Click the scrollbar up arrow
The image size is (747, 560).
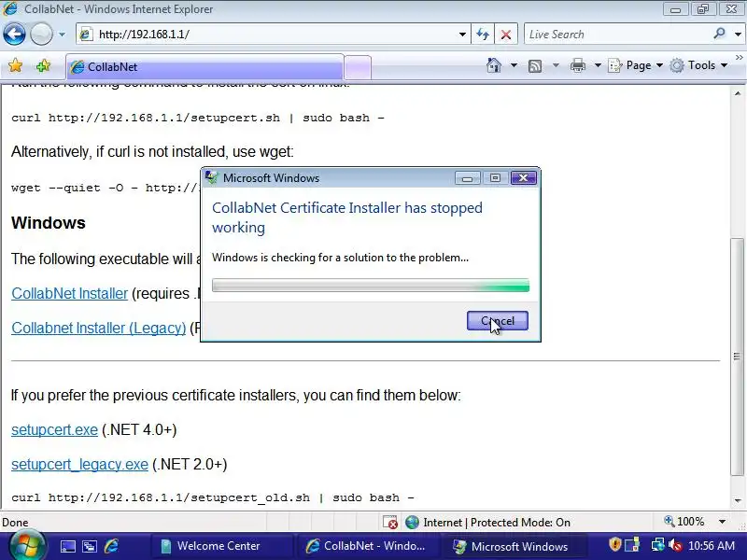pos(737,94)
